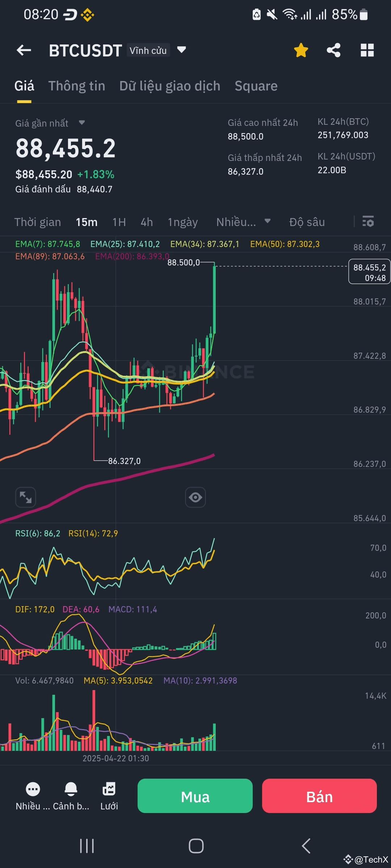This screenshot has width=391, height=868.
Task: Tap the Vĩnh cửu contract tag
Action: pyautogui.click(x=148, y=50)
